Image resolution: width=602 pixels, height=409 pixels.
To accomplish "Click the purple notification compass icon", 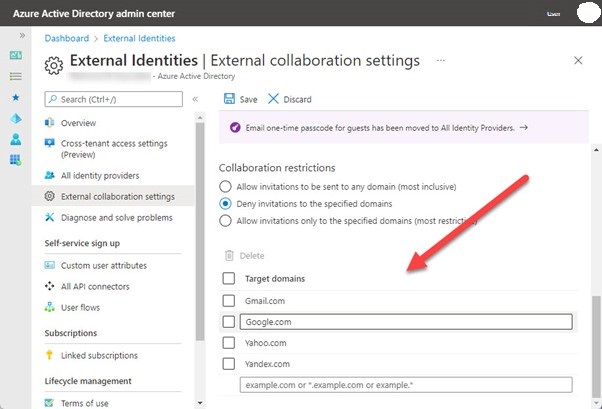I will point(235,128).
